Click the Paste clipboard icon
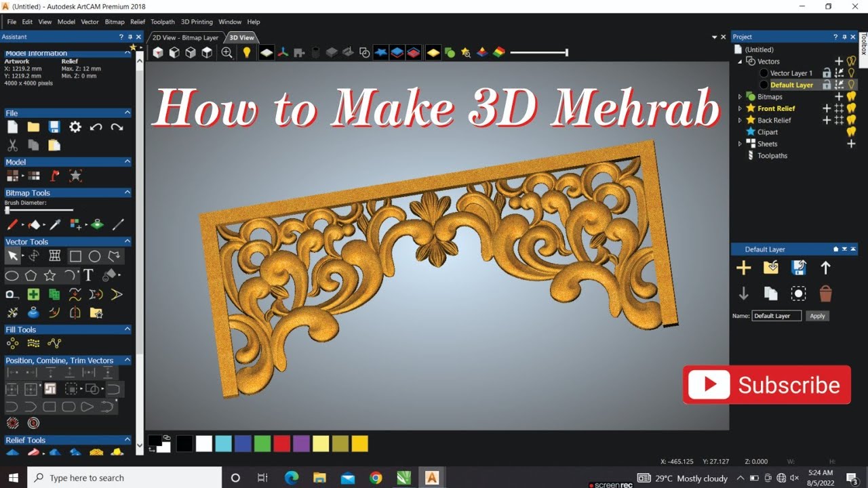The height and width of the screenshot is (488, 868). pyautogui.click(x=54, y=145)
